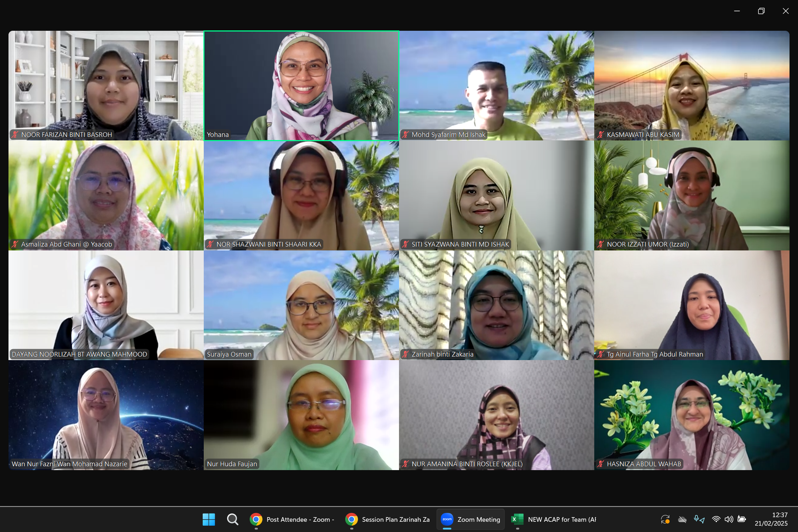Click the battery status tray icon

point(742,519)
